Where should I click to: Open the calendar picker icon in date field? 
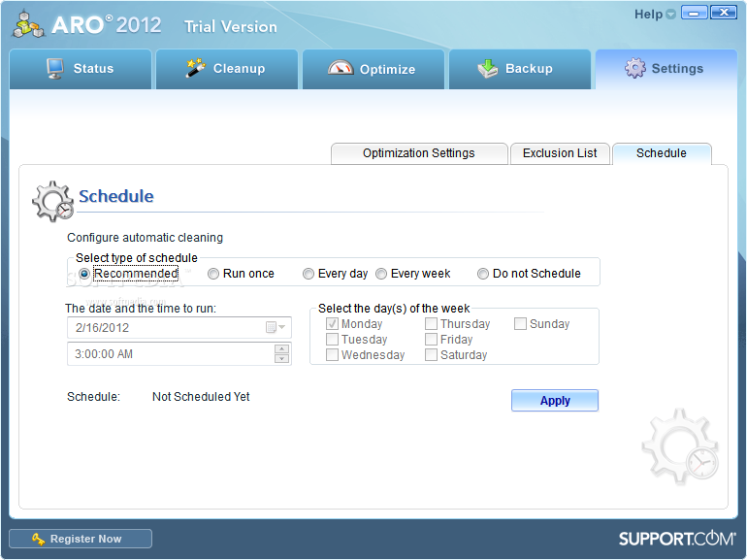coord(271,327)
